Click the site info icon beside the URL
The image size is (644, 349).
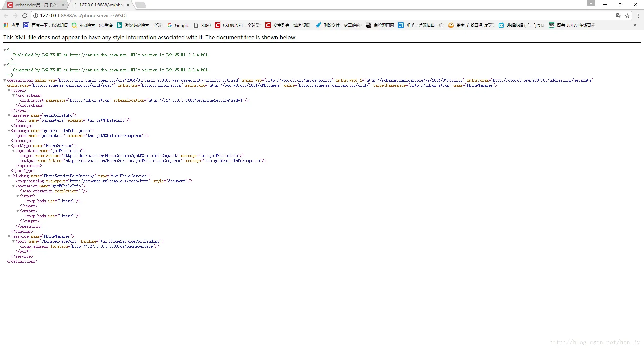coord(36,16)
